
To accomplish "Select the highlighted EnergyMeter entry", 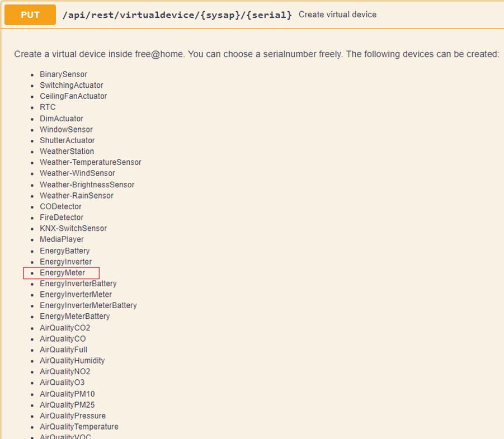I will pyautogui.click(x=62, y=273).
